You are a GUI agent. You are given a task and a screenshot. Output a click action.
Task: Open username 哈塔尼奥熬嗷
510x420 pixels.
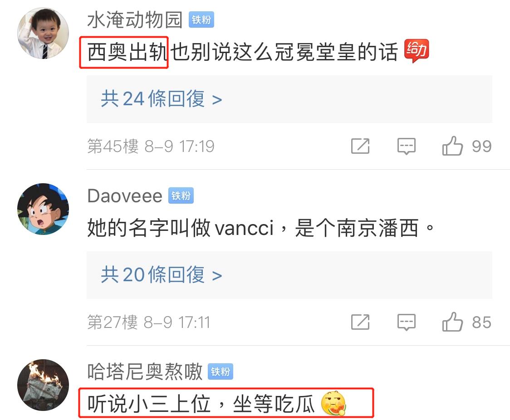(145, 371)
